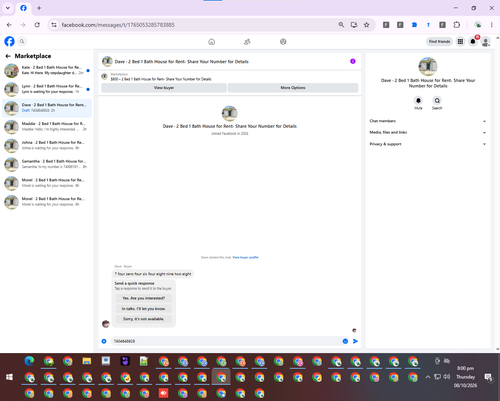The width and height of the screenshot is (500, 401).
Task: Click the More Options button
Action: (293, 88)
